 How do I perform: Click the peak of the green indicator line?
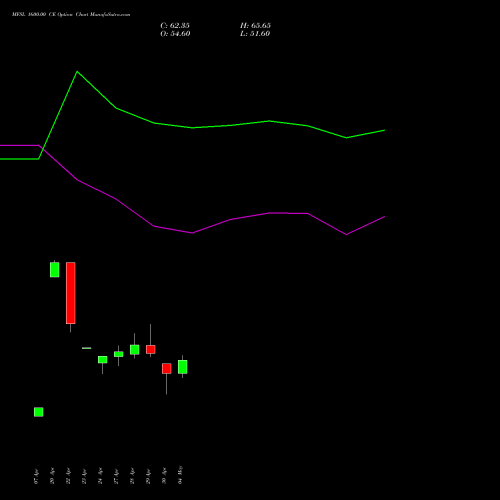pos(77,71)
